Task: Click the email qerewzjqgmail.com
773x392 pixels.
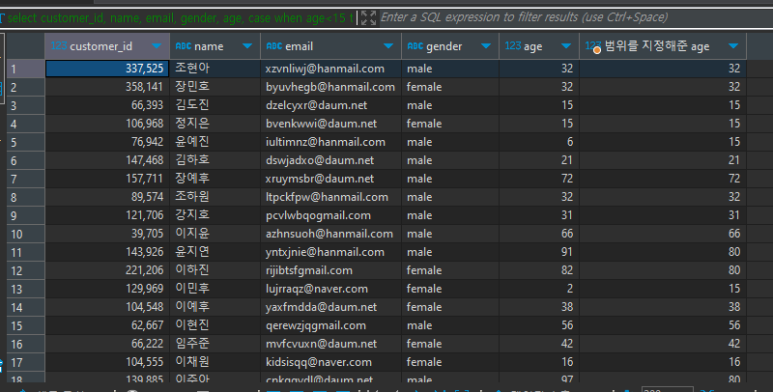Action: pyautogui.click(x=316, y=325)
